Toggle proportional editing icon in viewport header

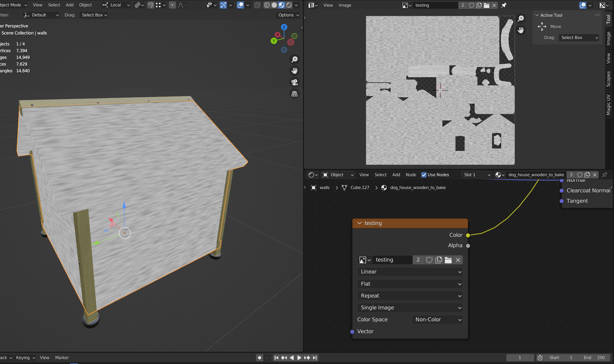[172, 5]
